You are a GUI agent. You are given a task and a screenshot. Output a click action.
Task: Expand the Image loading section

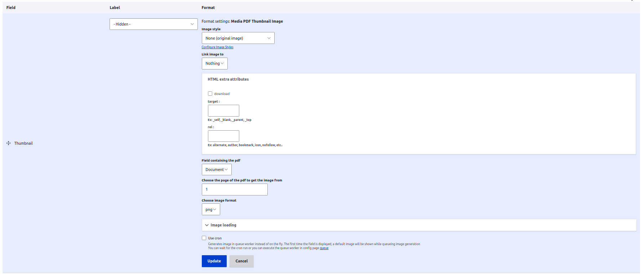point(419,225)
